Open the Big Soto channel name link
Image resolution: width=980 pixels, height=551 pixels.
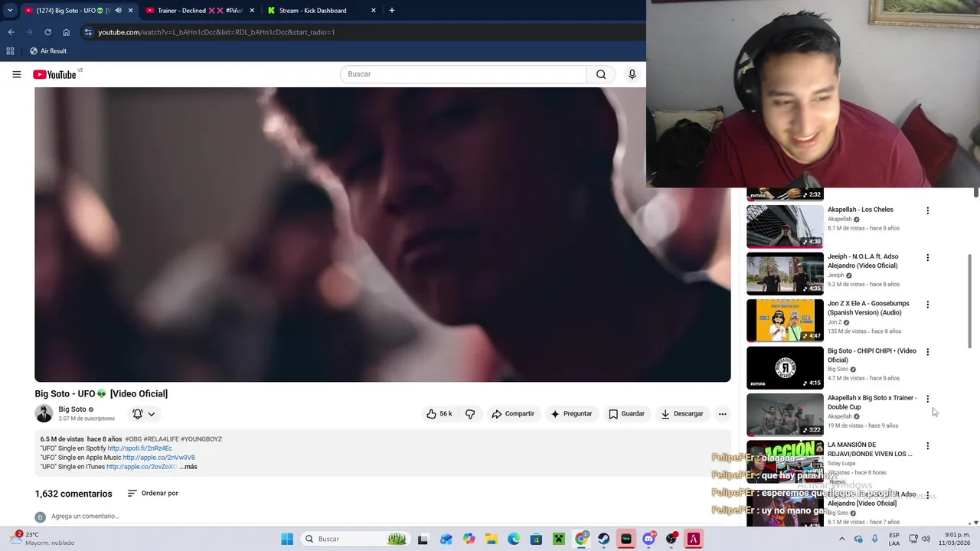[72, 409]
